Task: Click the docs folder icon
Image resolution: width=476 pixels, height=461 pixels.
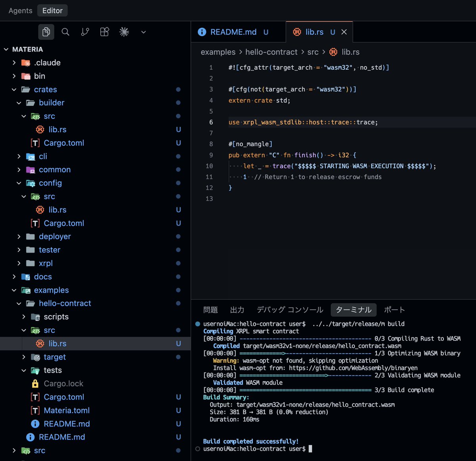Action: (x=26, y=277)
